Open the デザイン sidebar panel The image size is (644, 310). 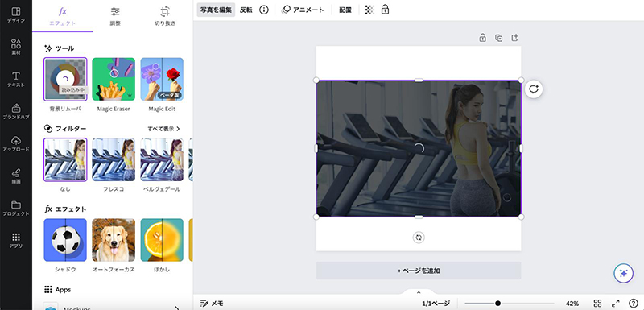pos(15,14)
